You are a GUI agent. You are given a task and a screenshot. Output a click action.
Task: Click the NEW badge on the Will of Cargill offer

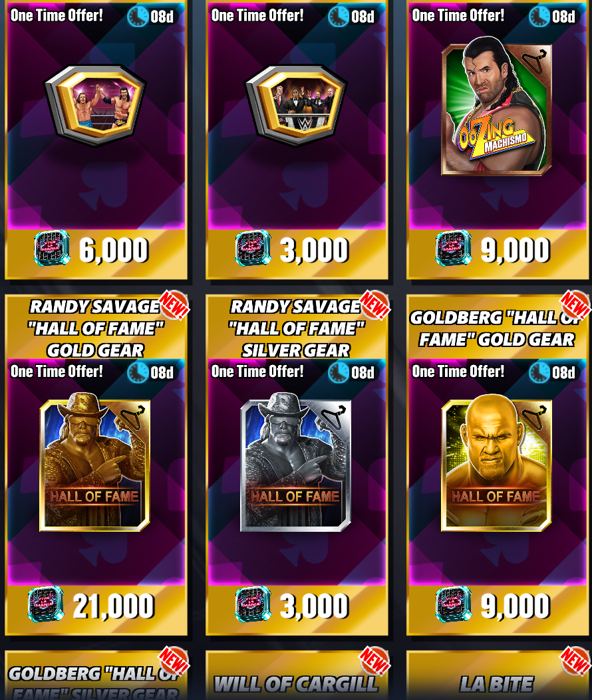pos(374,661)
